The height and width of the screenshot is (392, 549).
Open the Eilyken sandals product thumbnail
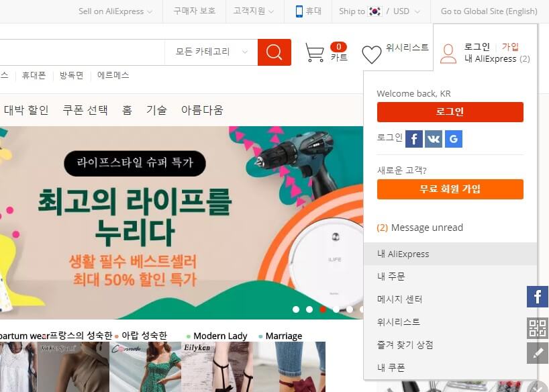(217, 366)
